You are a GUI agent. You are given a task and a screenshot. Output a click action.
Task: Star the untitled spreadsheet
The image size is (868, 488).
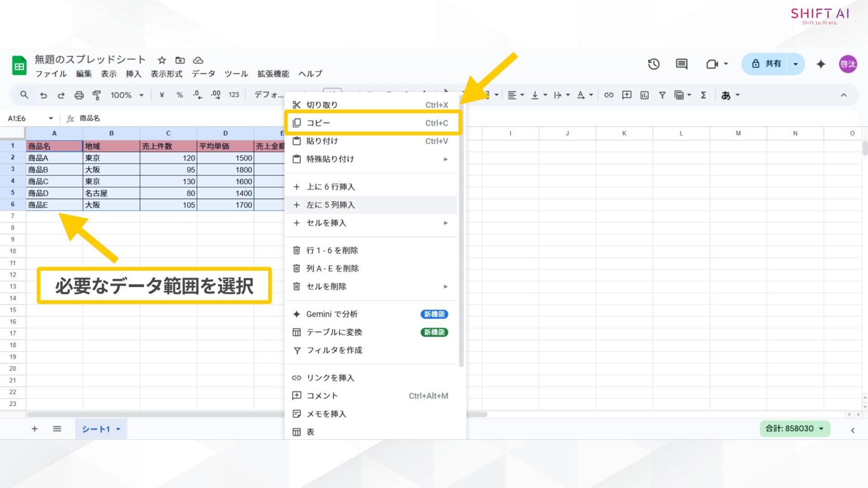point(162,60)
